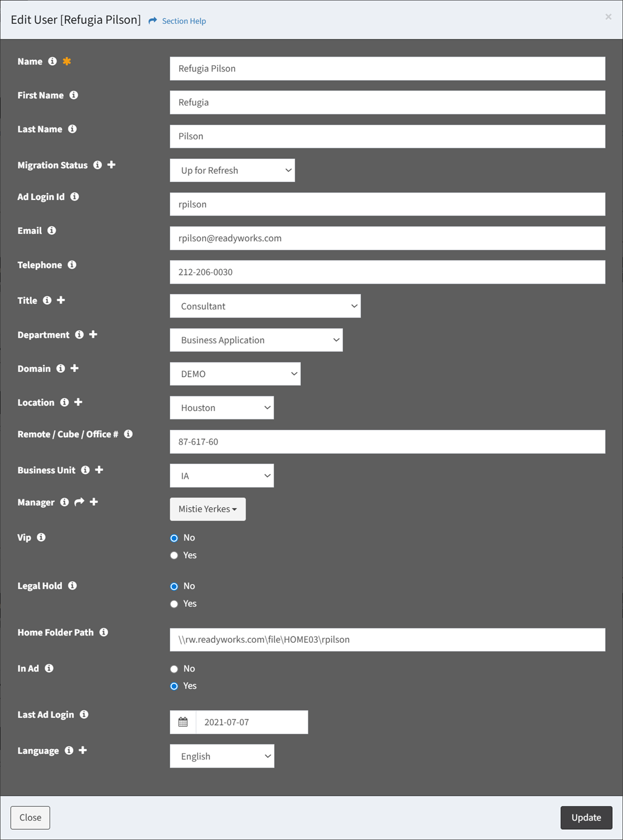The width and height of the screenshot is (623, 840).
Task: Click the go-to arrow icon beside Manager
Action: 79,502
